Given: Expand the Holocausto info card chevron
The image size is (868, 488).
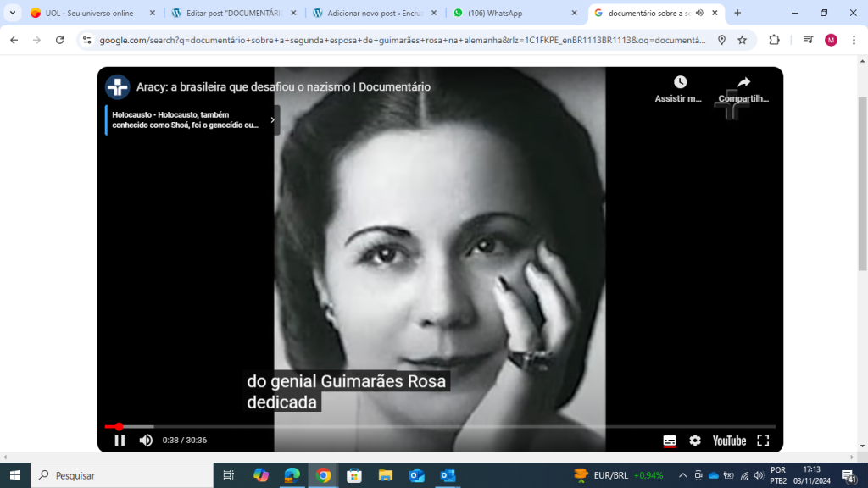Looking at the screenshot, I should [x=272, y=120].
